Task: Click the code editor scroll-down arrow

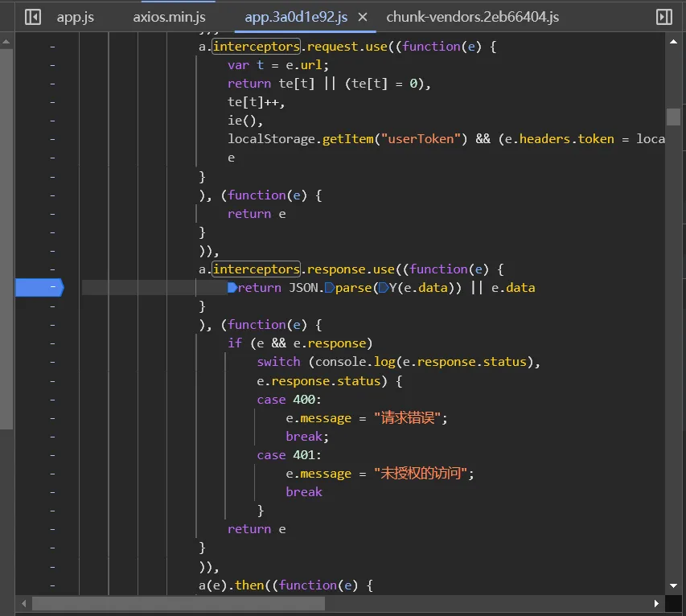Action: tap(673, 585)
